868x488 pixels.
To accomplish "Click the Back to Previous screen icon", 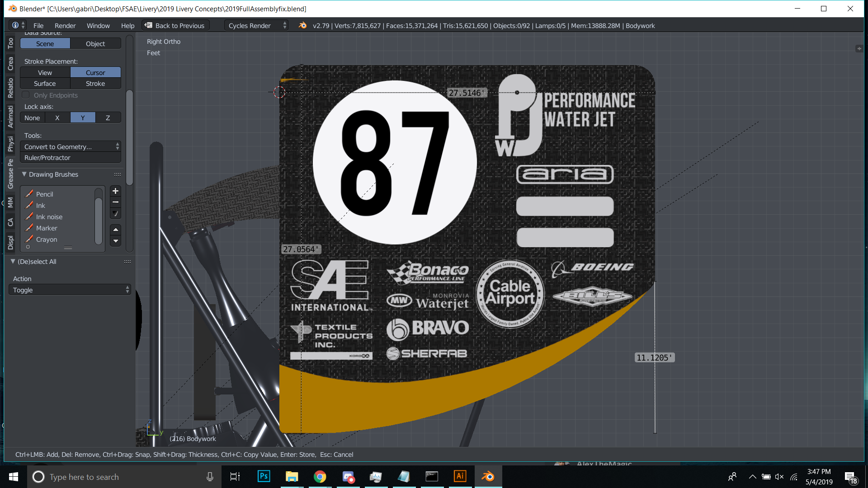I will pos(148,25).
